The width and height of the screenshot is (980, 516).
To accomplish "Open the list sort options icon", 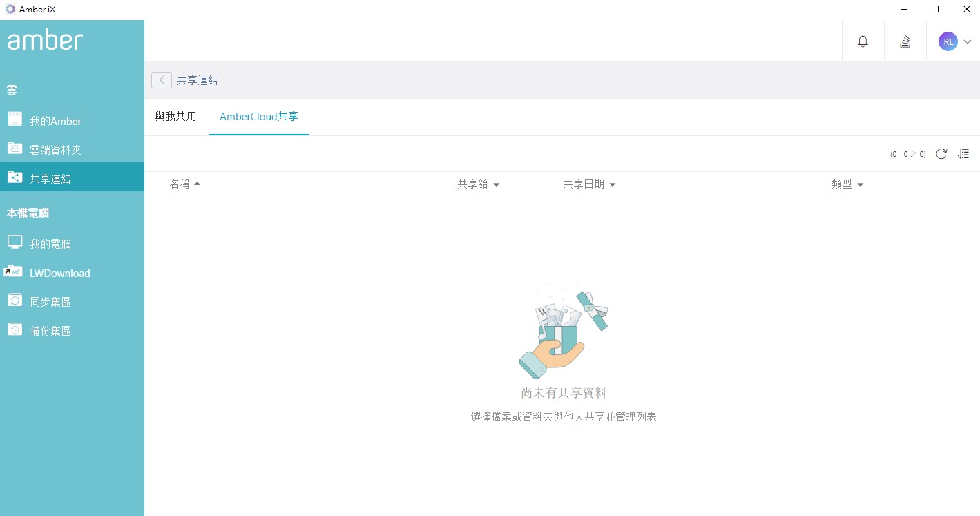I will point(963,154).
